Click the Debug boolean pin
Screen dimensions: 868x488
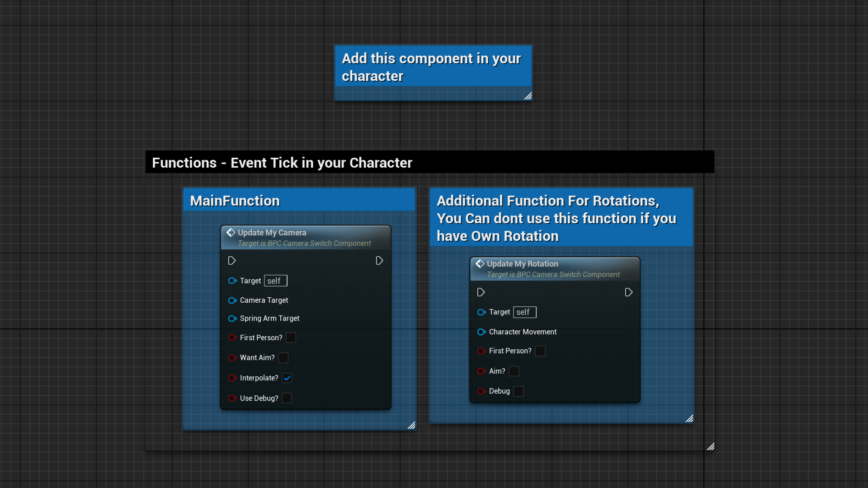[481, 391]
